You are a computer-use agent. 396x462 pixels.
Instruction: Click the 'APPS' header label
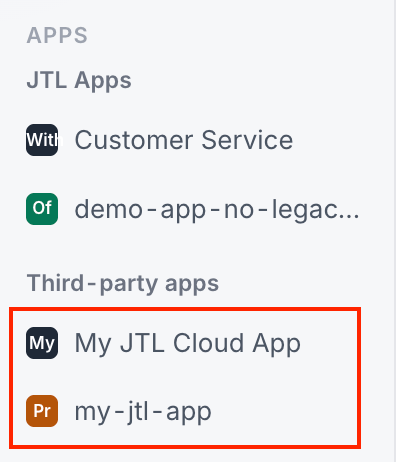(57, 35)
